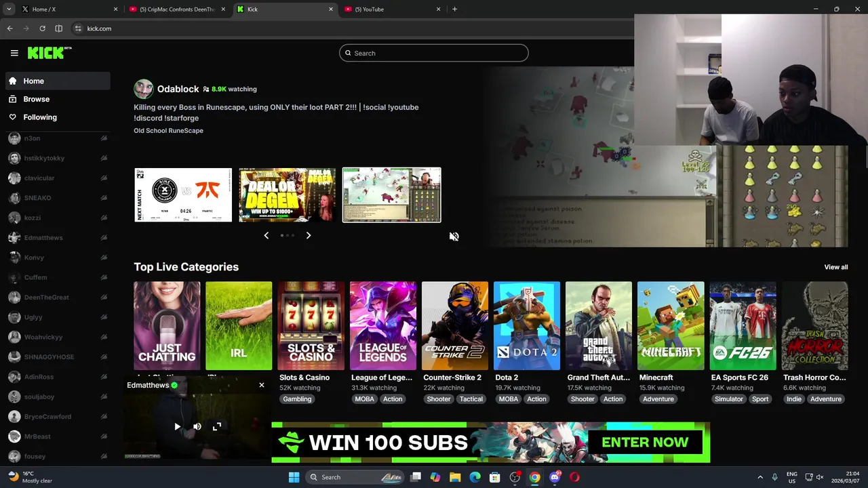Image resolution: width=868 pixels, height=488 pixels.
Task: Open DeenTheGreat channel in sidebar
Action: [58, 297]
